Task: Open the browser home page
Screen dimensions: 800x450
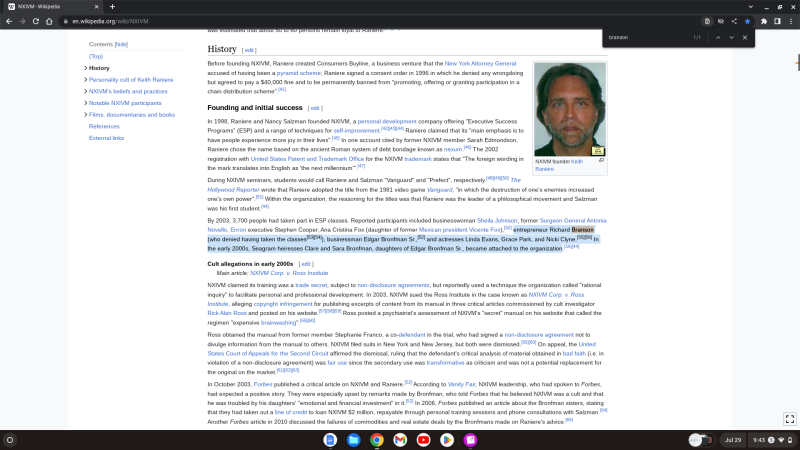Action: pos(49,21)
